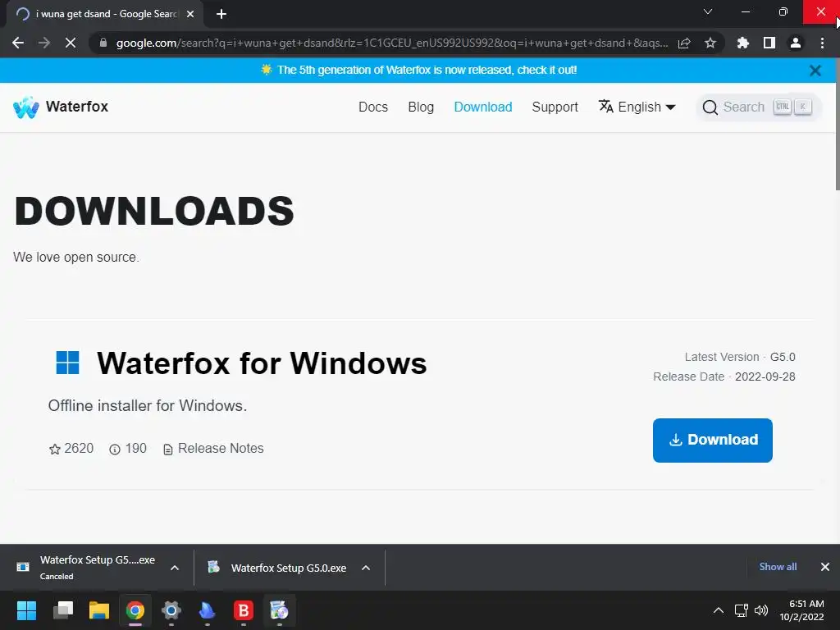The height and width of the screenshot is (630, 840).
Task: Close the downloads bar
Action: coord(825,567)
